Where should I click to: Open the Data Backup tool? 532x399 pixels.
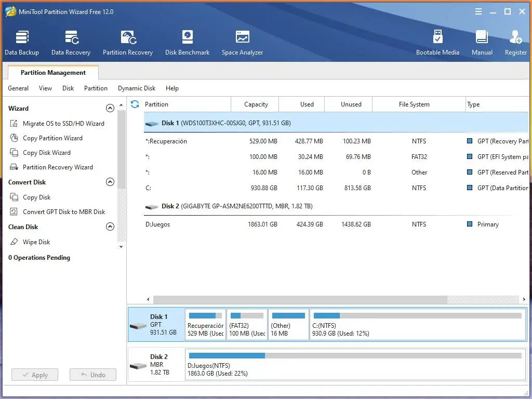point(22,43)
